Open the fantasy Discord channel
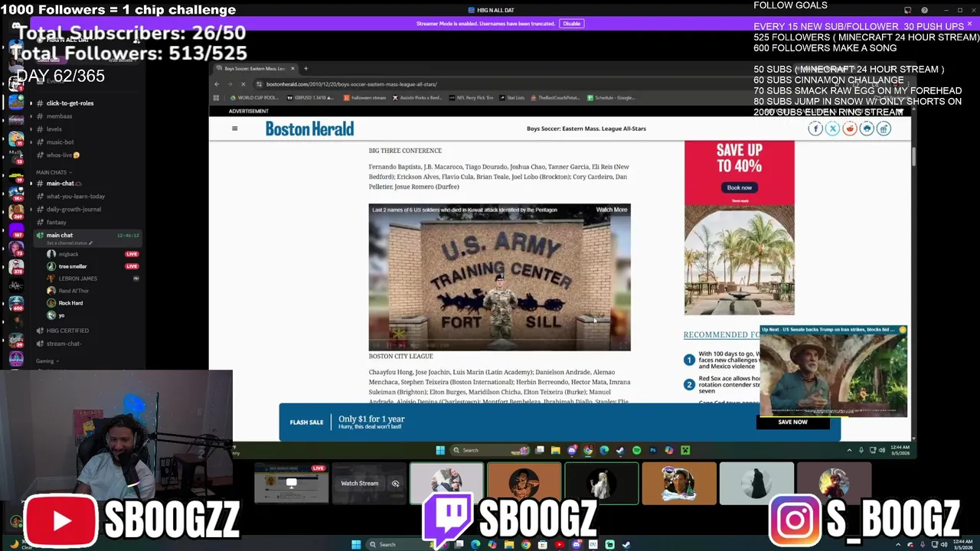Viewport: 980px width, 551px height. coord(56,223)
